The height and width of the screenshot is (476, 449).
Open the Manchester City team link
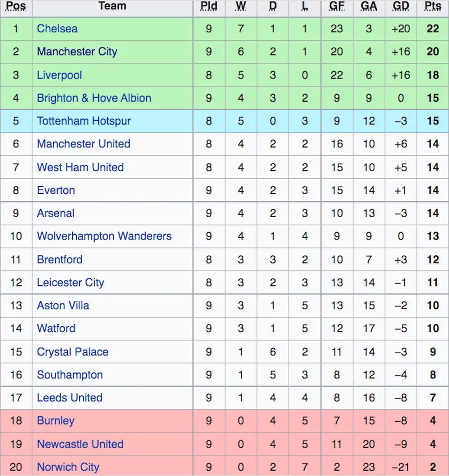77,52
